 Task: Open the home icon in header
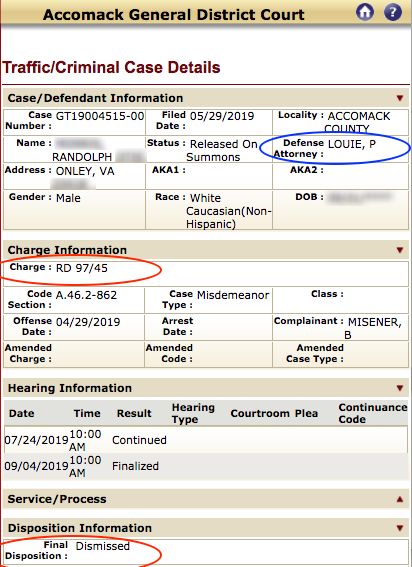coord(365,12)
